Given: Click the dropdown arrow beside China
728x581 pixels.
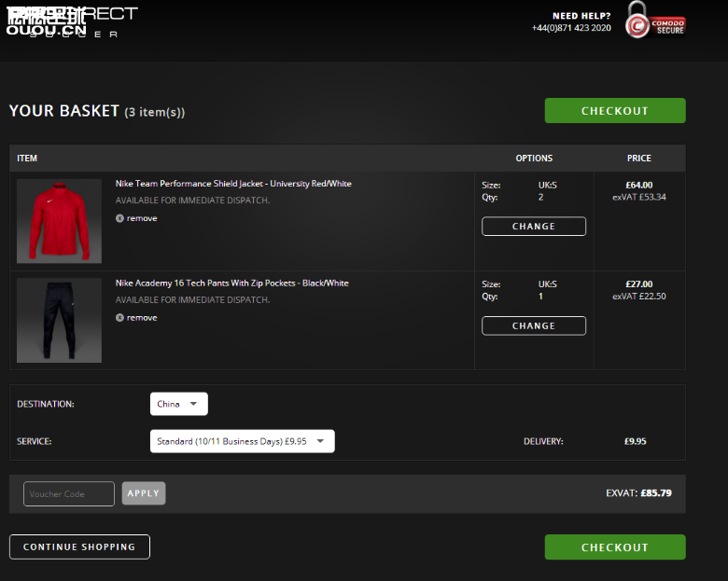Looking at the screenshot, I should (193, 404).
